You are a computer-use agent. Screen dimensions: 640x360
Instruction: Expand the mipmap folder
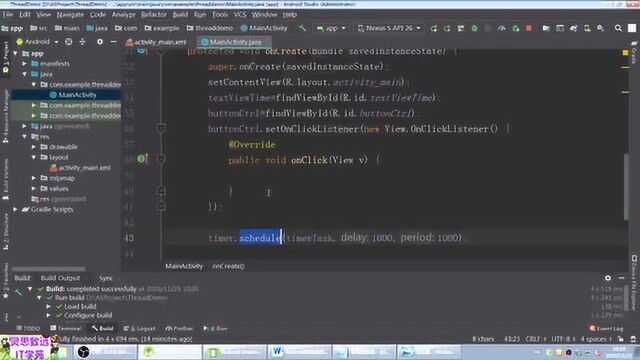(34, 178)
